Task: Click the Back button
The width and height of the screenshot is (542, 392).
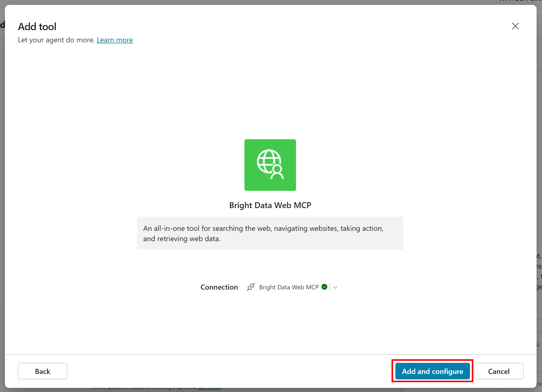Action: tap(42, 371)
